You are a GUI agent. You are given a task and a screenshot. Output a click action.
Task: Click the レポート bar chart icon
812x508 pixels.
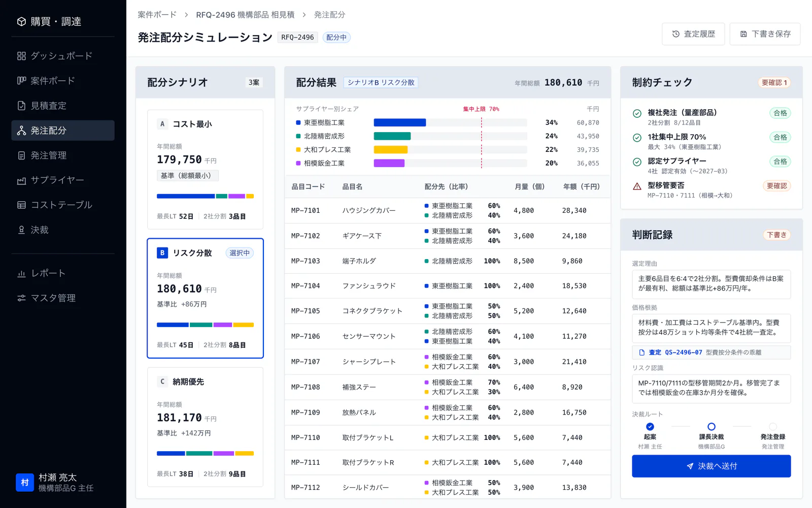(x=21, y=273)
